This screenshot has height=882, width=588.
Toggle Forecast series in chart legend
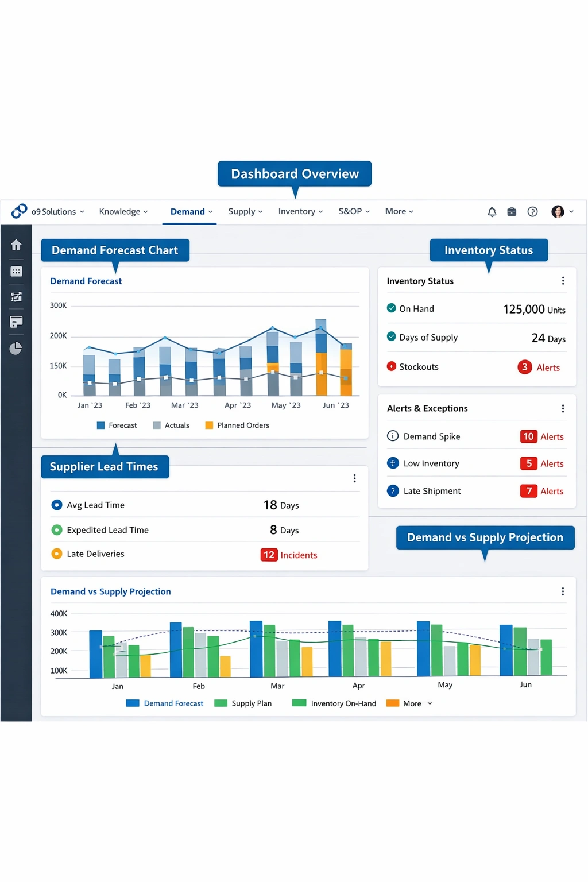(x=117, y=425)
